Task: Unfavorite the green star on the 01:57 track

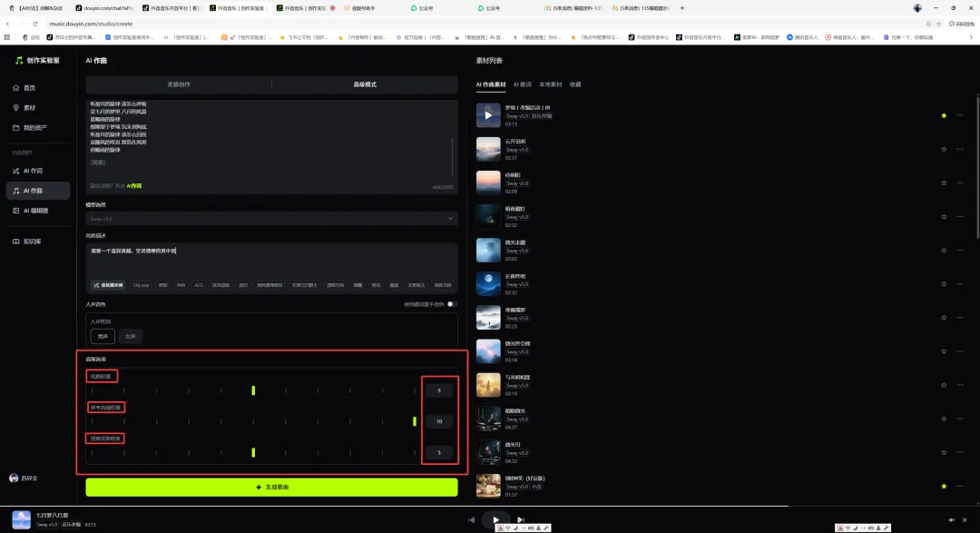Action: click(x=944, y=486)
